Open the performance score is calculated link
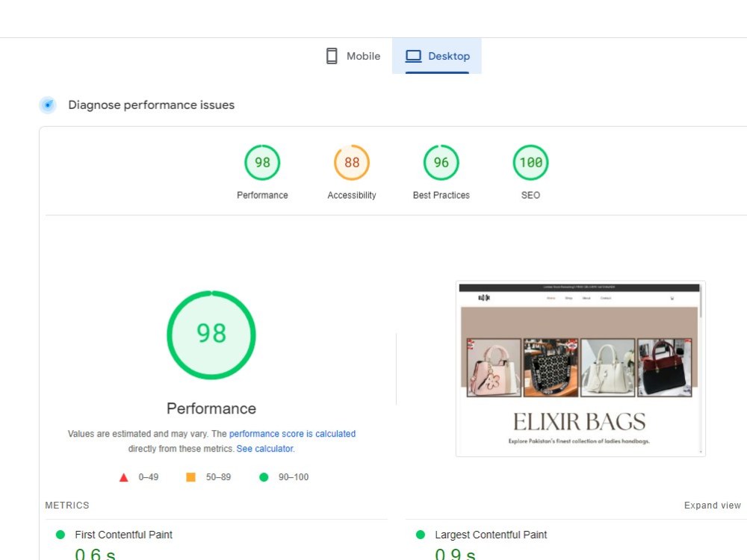747x560 pixels. click(292, 434)
